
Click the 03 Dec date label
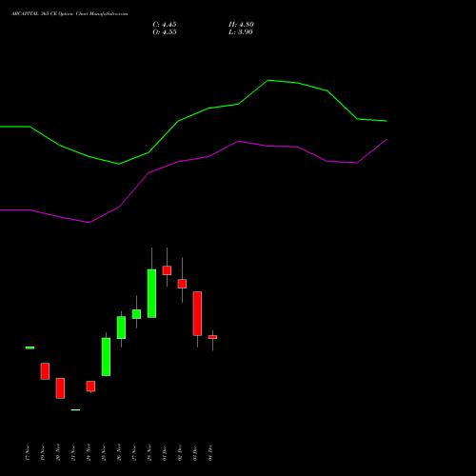click(195, 452)
